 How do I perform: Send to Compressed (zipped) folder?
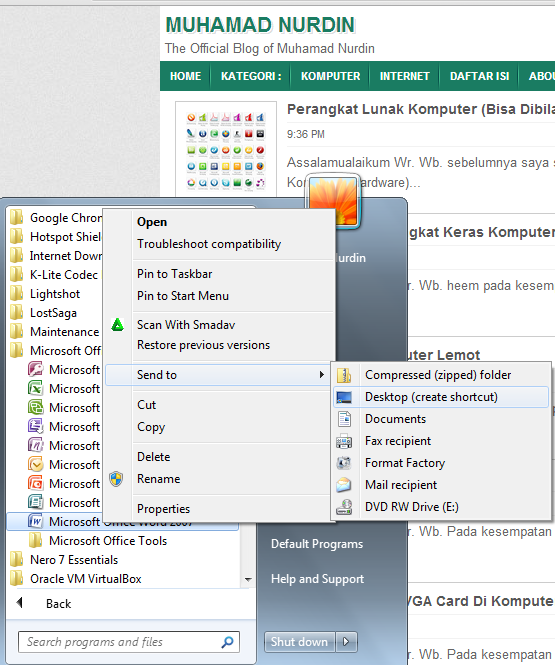point(441,375)
